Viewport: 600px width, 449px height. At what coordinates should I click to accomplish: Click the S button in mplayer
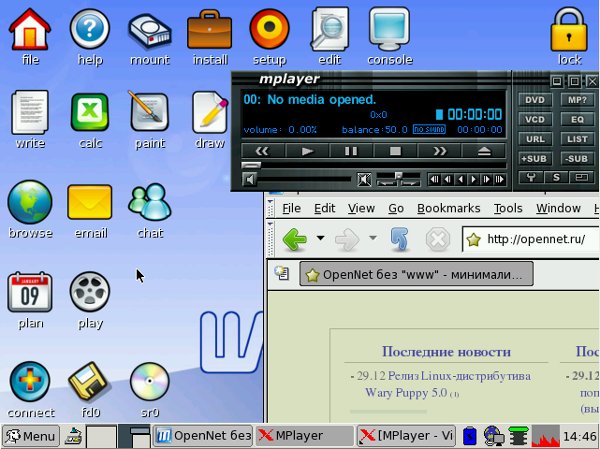tap(556, 177)
